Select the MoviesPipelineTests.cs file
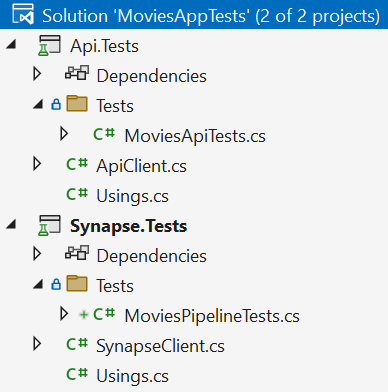 pyautogui.click(x=212, y=316)
